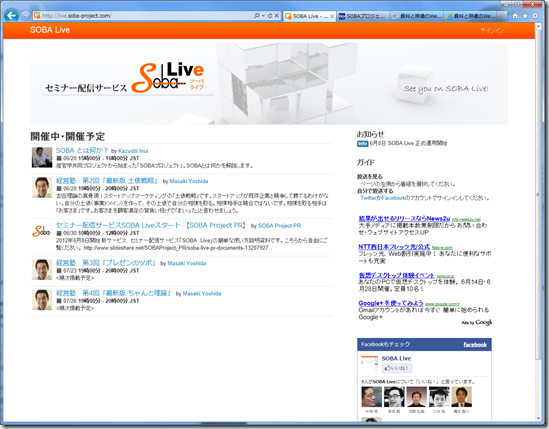Open the Google+を使ってみよう ad link

point(391,303)
